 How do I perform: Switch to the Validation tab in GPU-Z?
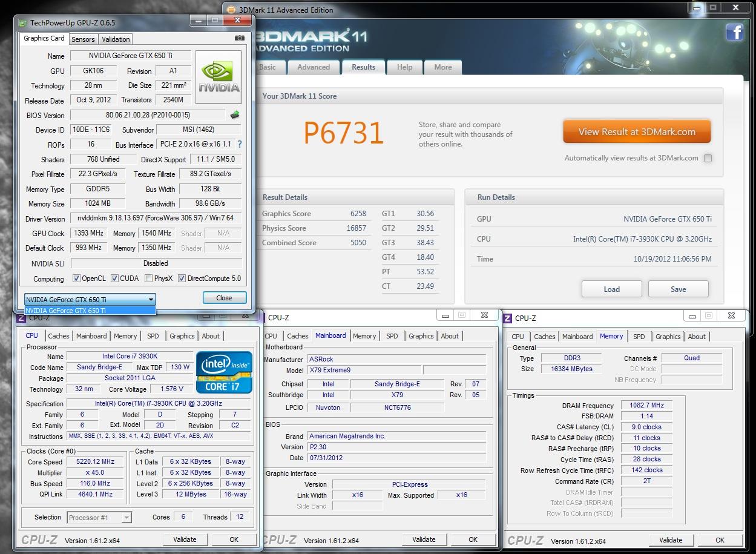pos(116,39)
